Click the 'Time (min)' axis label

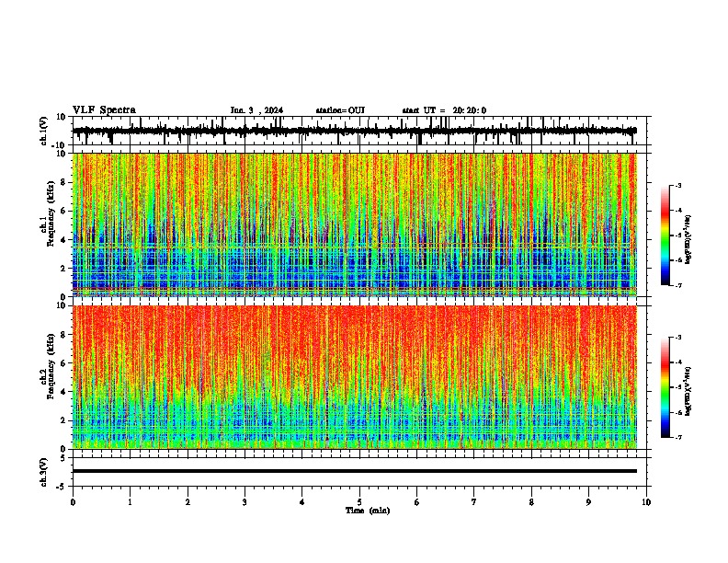[368, 511]
